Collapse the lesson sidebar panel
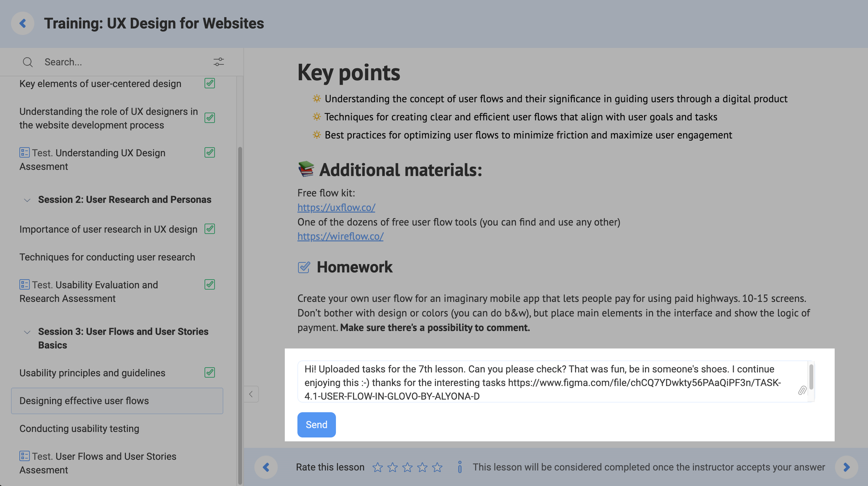 251,394
